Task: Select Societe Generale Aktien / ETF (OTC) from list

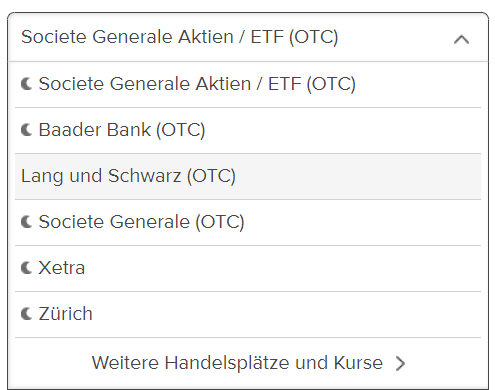Action: [x=248, y=84]
